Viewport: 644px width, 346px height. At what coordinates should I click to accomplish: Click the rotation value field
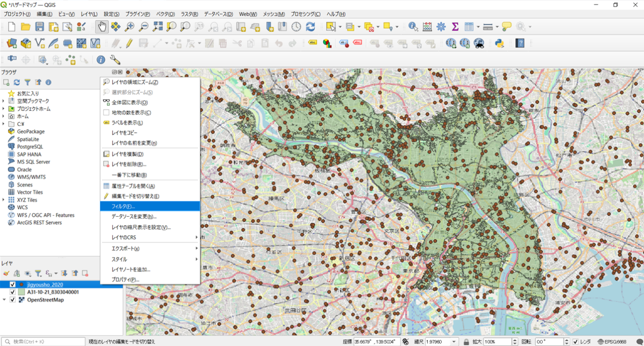(548, 342)
